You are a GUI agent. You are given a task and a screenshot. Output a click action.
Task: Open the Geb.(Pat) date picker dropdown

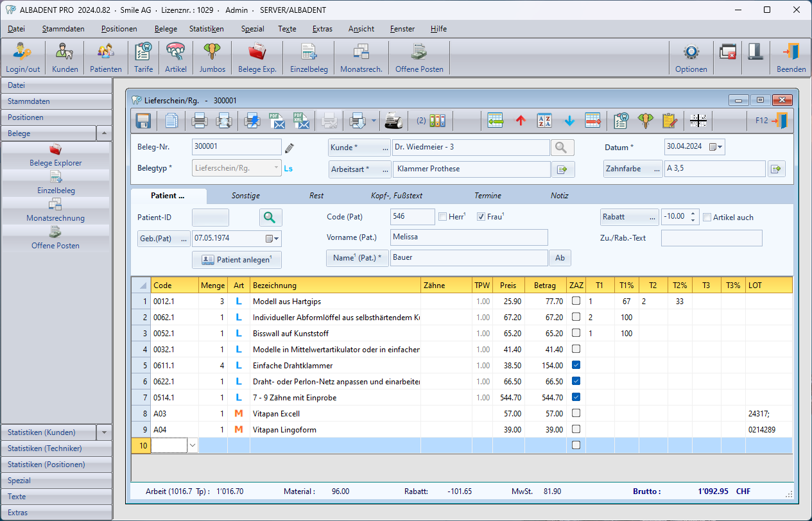point(272,239)
